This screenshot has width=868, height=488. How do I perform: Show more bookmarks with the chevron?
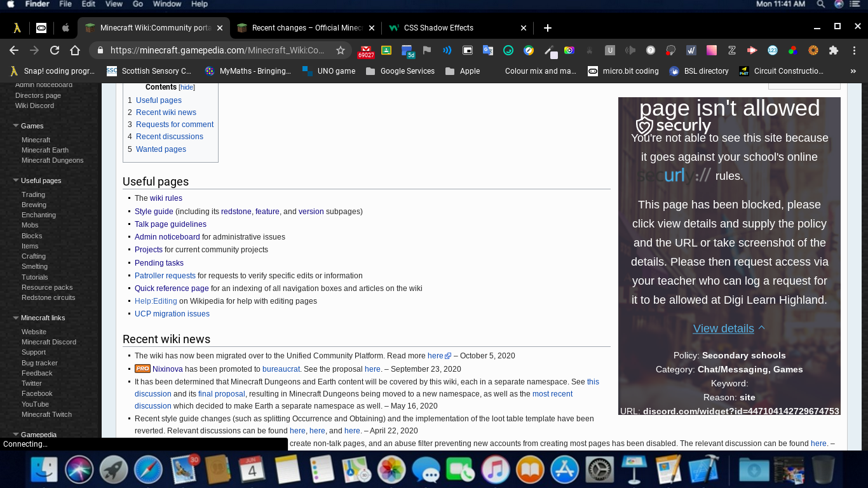(853, 71)
